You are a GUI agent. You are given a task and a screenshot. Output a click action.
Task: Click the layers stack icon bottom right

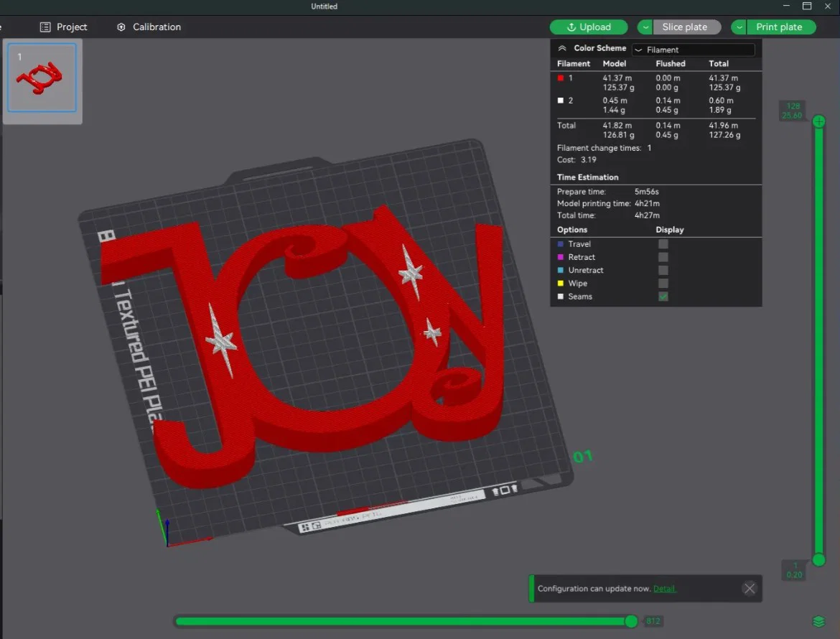pos(818,621)
